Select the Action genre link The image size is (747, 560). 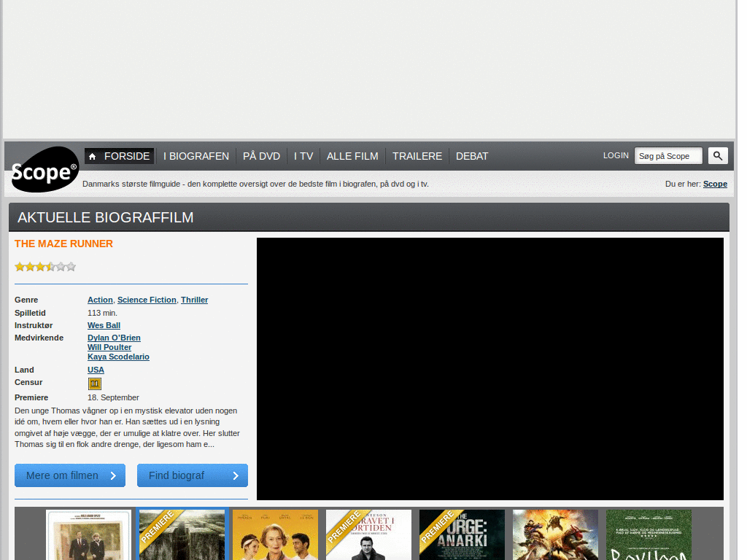click(100, 300)
